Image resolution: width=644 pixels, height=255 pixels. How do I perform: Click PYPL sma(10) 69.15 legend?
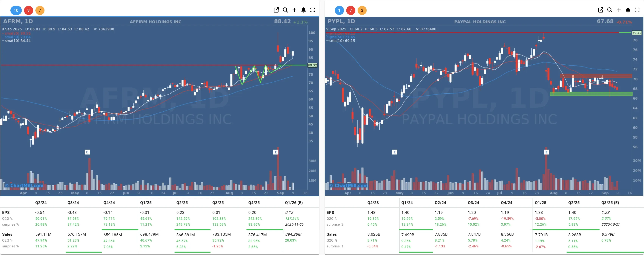pyautogui.click(x=341, y=41)
